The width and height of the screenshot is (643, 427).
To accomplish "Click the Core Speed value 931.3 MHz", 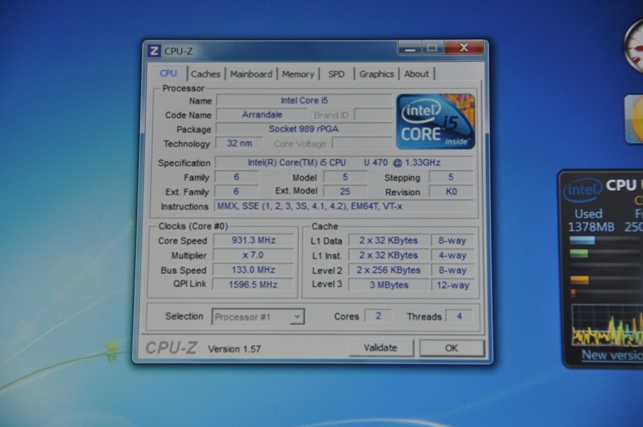I will (253, 240).
